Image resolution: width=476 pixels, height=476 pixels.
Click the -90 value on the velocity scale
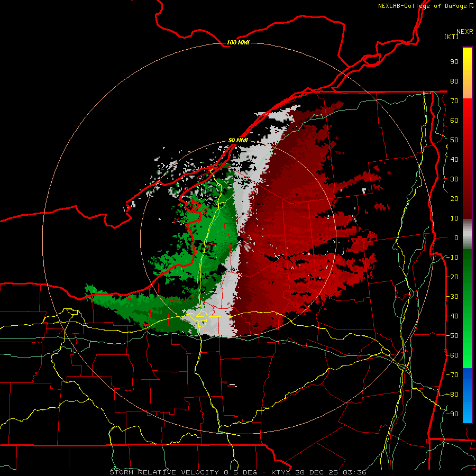coord(452,414)
